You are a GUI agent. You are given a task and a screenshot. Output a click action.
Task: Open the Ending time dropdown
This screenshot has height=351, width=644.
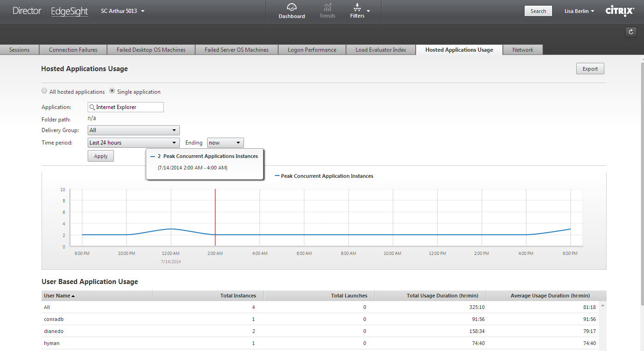pyautogui.click(x=225, y=143)
